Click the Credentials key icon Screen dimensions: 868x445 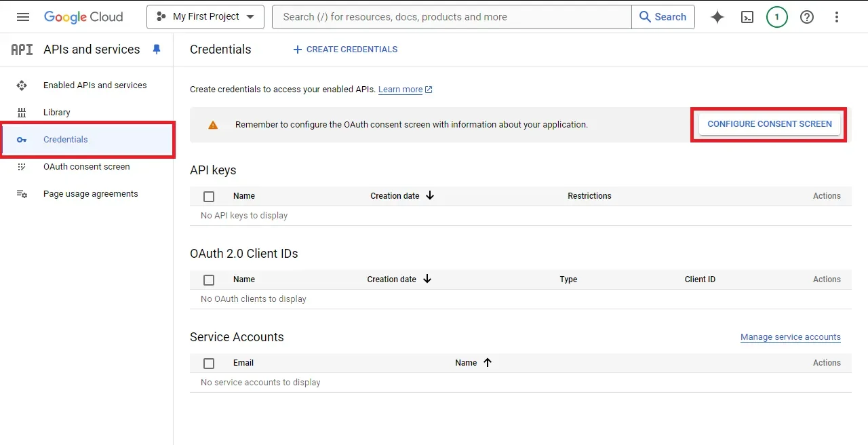click(x=22, y=140)
